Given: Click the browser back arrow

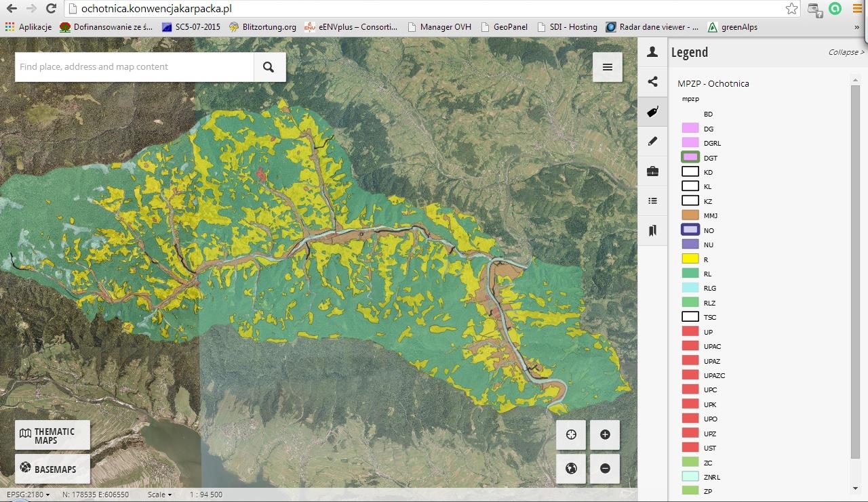Looking at the screenshot, I should tap(12, 9).
